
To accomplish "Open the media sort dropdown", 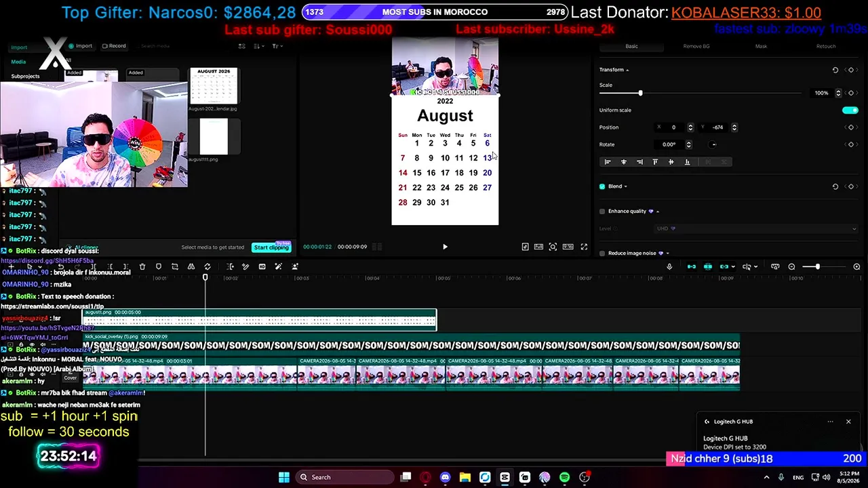I will 259,46.
